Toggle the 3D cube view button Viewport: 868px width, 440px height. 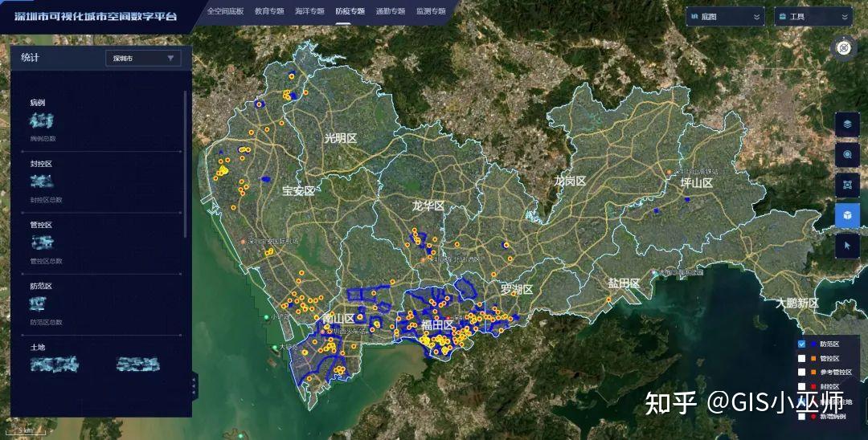pos(847,215)
